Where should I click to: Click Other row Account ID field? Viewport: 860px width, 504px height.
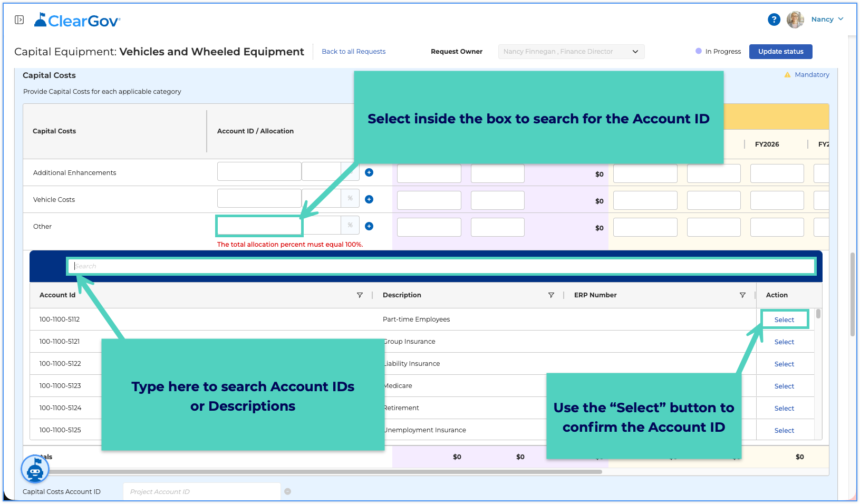coord(259,226)
